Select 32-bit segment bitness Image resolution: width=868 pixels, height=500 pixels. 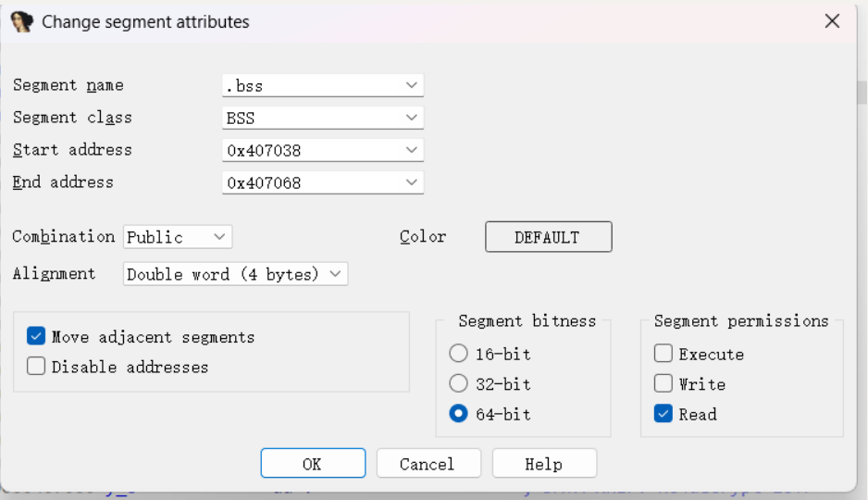coord(458,383)
